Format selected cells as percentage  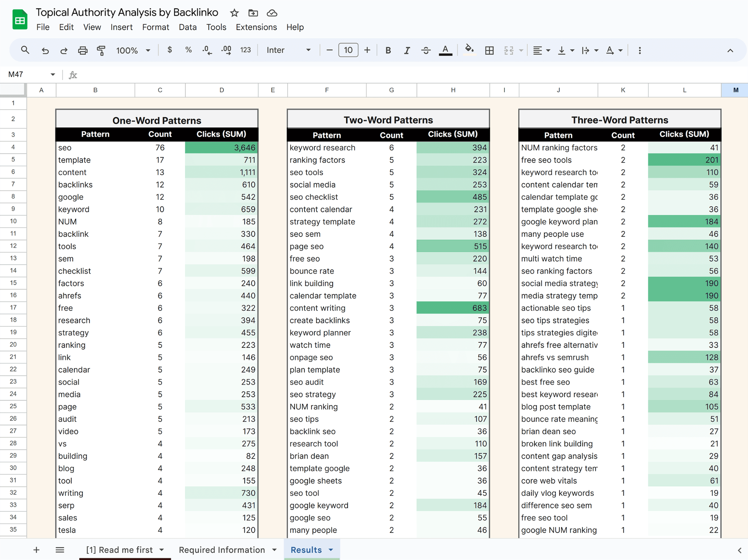pos(188,50)
